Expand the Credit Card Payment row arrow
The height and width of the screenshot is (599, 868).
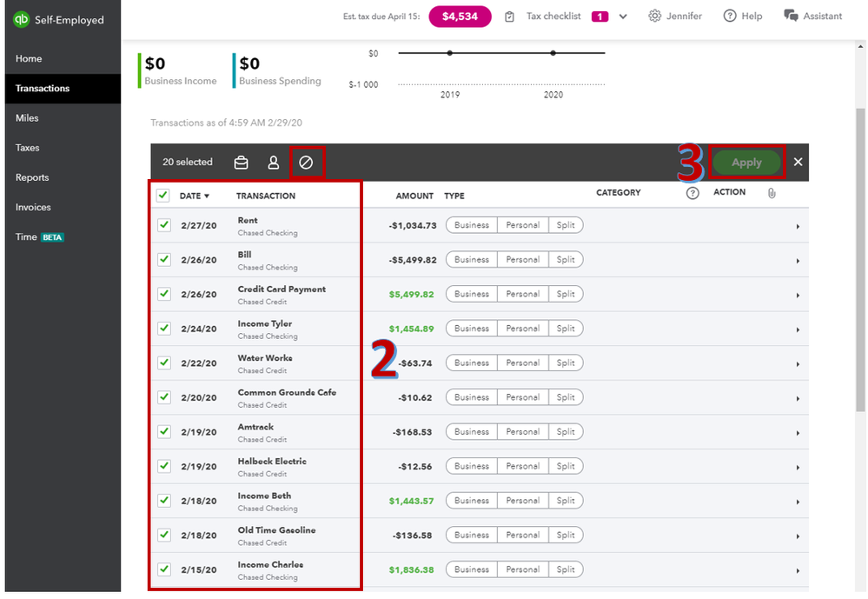(x=798, y=296)
